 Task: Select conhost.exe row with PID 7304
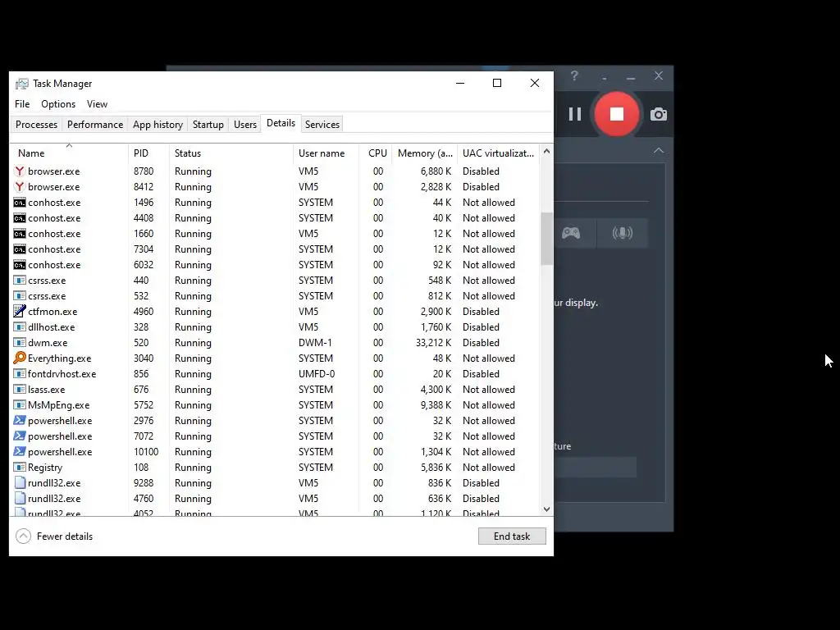[x=276, y=249]
